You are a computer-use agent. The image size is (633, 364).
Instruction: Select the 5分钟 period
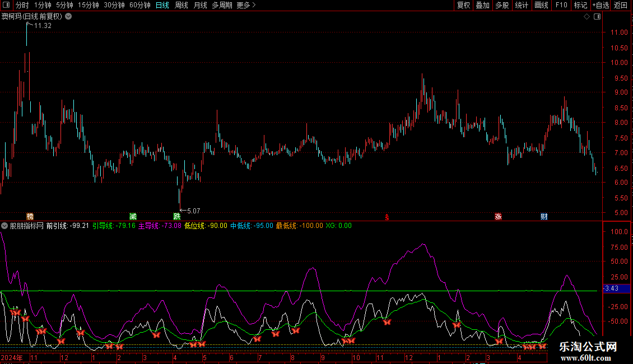(x=64, y=5)
